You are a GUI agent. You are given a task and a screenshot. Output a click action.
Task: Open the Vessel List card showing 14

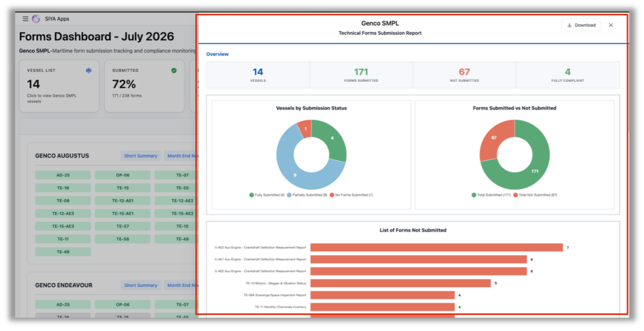point(59,86)
